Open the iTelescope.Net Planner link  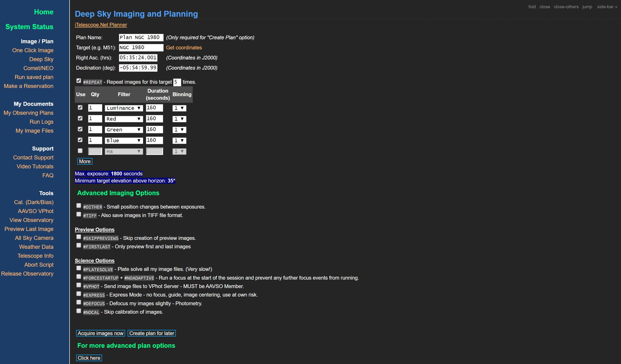coord(101,25)
